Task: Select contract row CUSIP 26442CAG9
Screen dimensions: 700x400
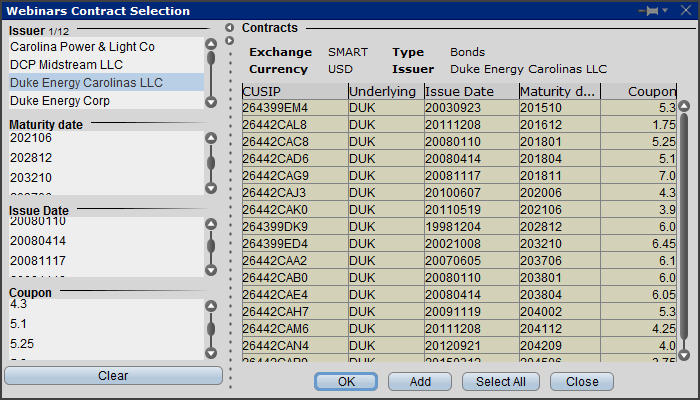Action: [459, 176]
